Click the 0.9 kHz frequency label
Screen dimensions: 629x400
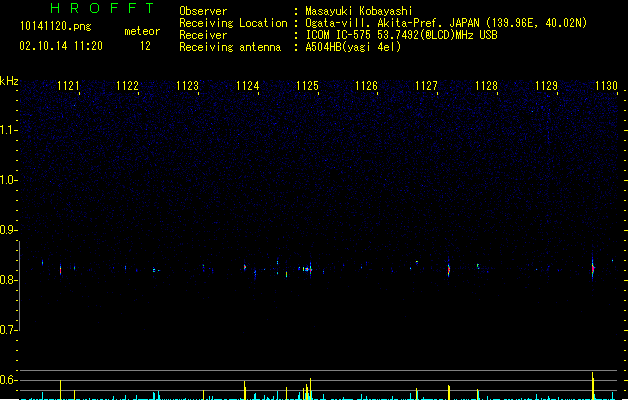(x=8, y=230)
